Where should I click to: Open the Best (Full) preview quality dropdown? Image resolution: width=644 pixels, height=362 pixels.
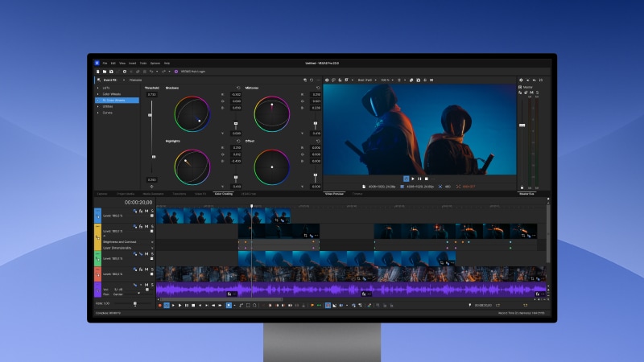(x=366, y=80)
